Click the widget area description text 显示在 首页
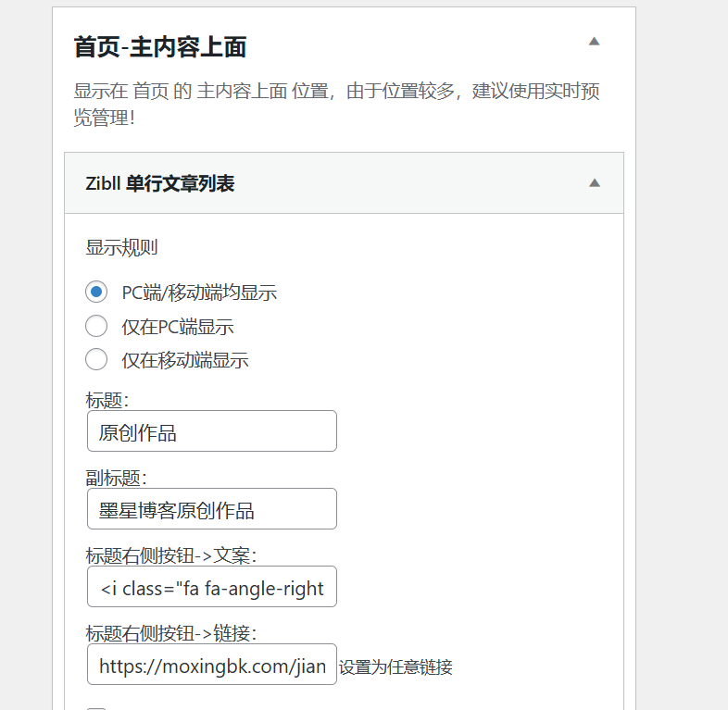The width and height of the screenshot is (728, 710). [336, 105]
